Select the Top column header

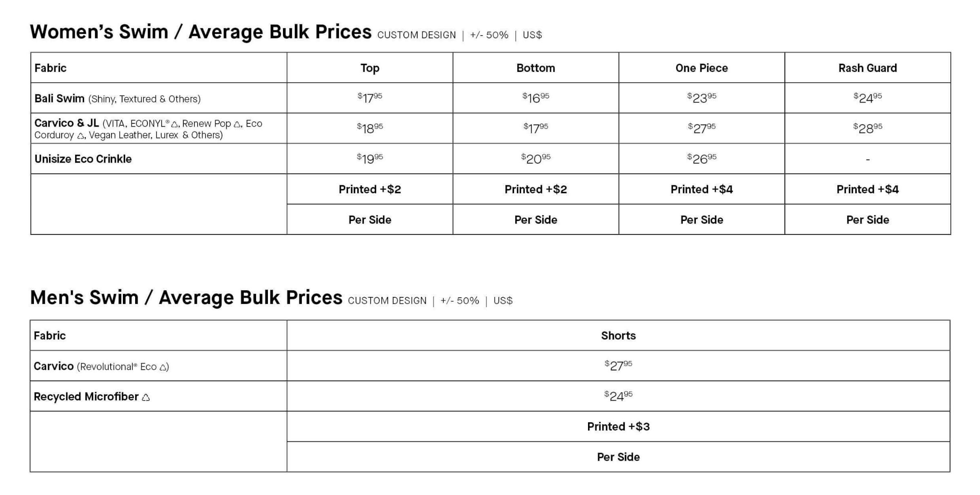pyautogui.click(x=370, y=68)
